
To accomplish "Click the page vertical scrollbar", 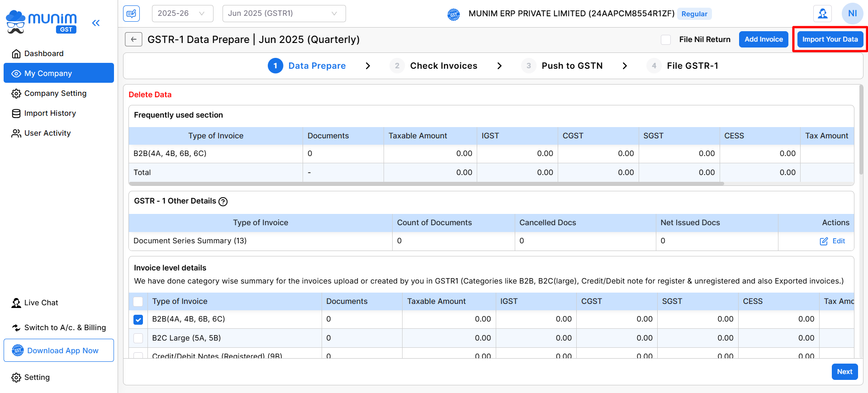I will (x=861, y=129).
